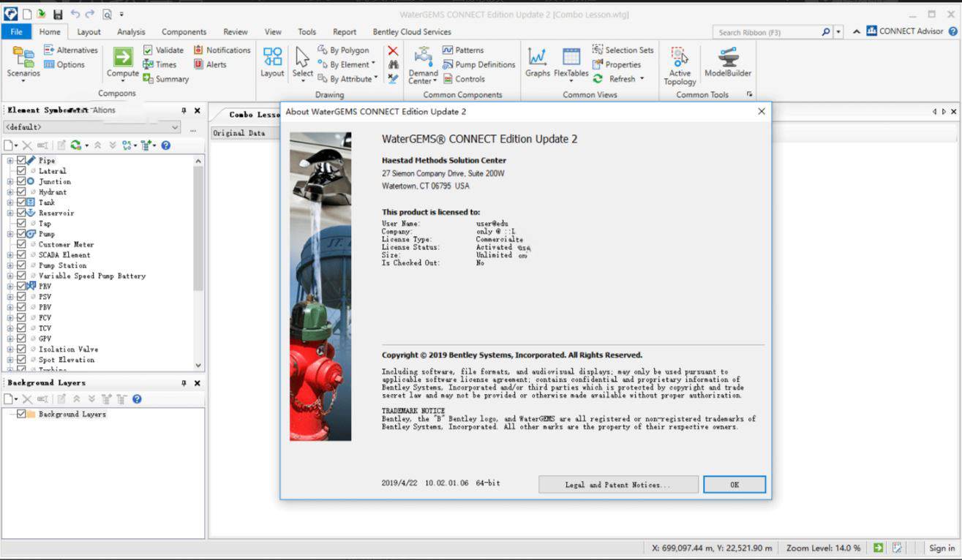
Task: Open the calculation Summary
Action: (165, 79)
